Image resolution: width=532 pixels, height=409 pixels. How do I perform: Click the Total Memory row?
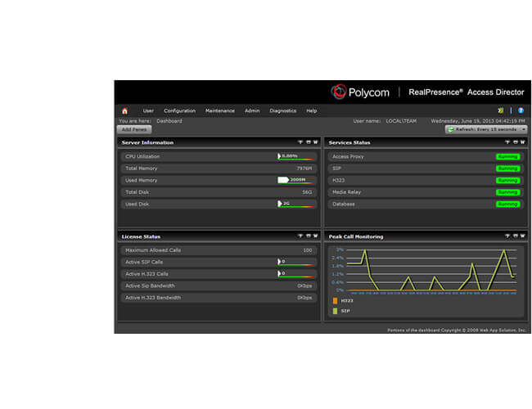click(219, 169)
